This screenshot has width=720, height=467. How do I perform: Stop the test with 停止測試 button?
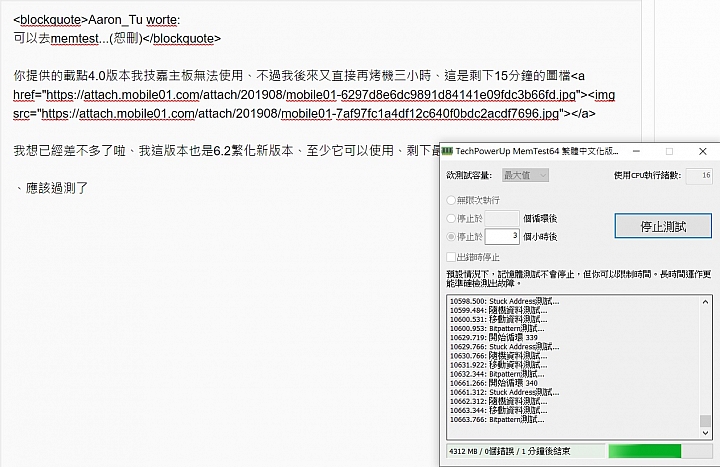663,226
